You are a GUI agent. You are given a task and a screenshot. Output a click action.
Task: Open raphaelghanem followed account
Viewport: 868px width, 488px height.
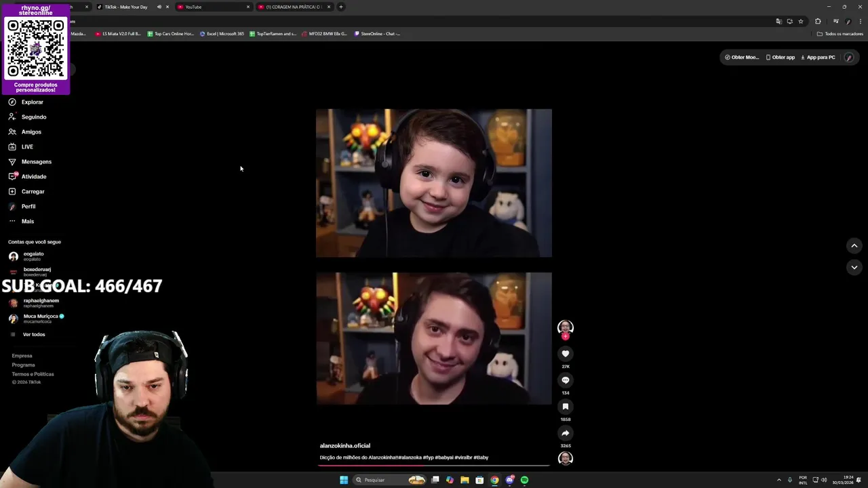click(x=34, y=303)
